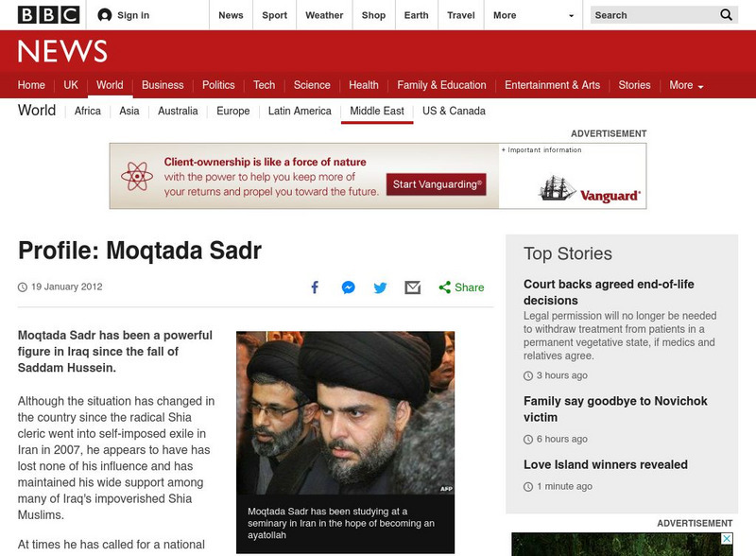Email article using envelope icon
756x556 pixels.
pos(413,287)
